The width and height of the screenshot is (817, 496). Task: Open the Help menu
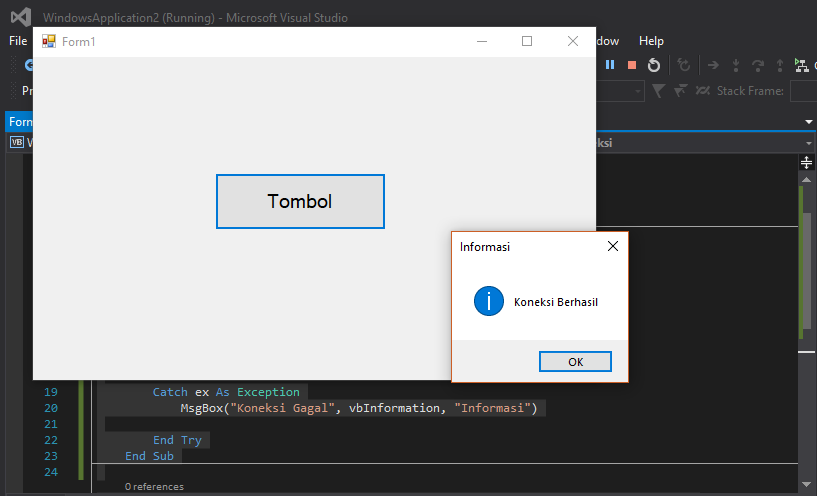[x=651, y=41]
